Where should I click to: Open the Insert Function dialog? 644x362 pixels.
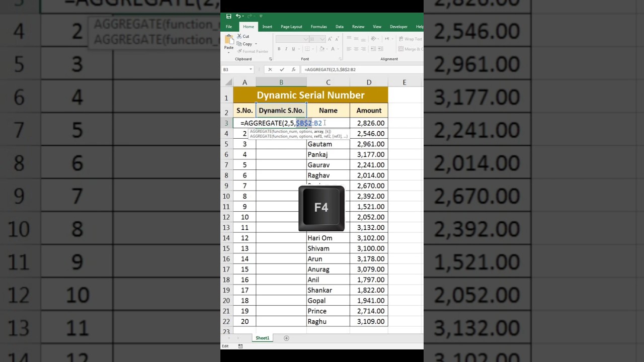(x=293, y=69)
